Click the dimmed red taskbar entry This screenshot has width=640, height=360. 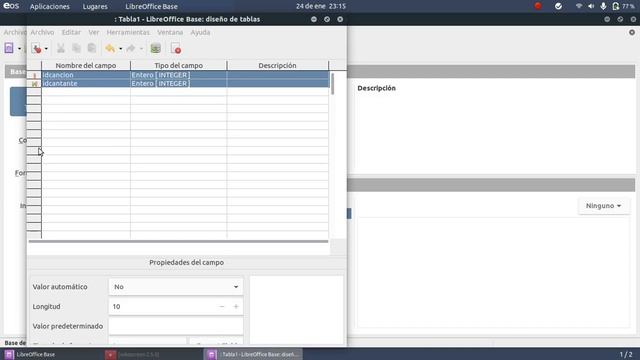pos(152,354)
